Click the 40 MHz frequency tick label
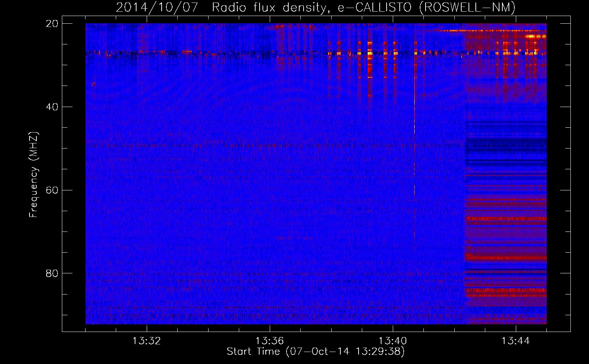Viewport: 589px width, 364px height. point(52,107)
